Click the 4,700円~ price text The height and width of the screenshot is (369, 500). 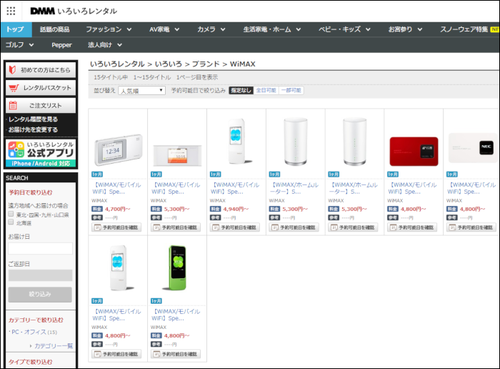coord(117,209)
